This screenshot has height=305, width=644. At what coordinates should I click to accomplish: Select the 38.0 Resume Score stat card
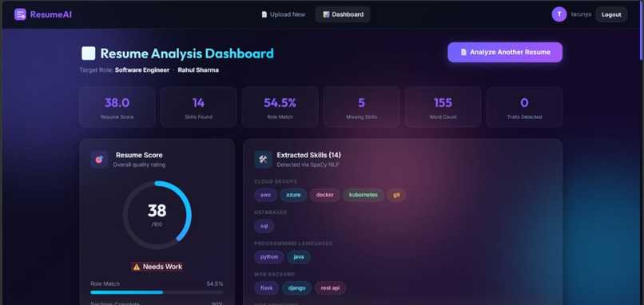click(117, 107)
